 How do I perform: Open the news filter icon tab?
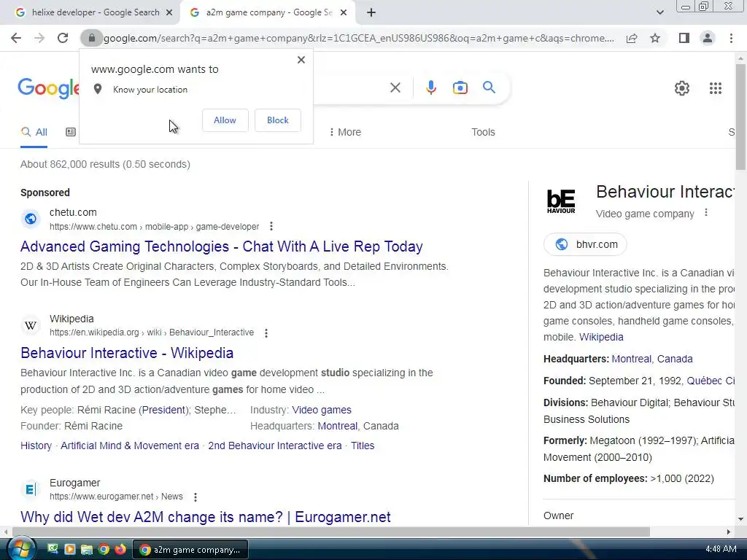tap(71, 132)
